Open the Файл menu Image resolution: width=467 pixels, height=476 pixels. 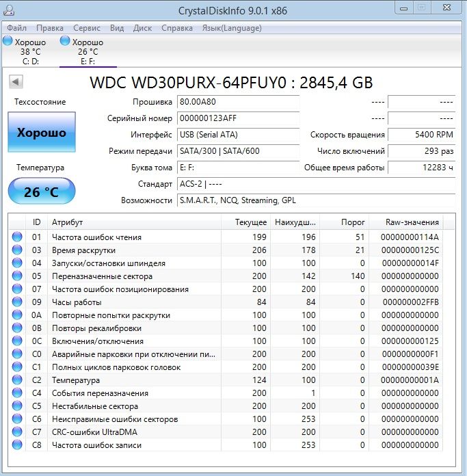16,28
